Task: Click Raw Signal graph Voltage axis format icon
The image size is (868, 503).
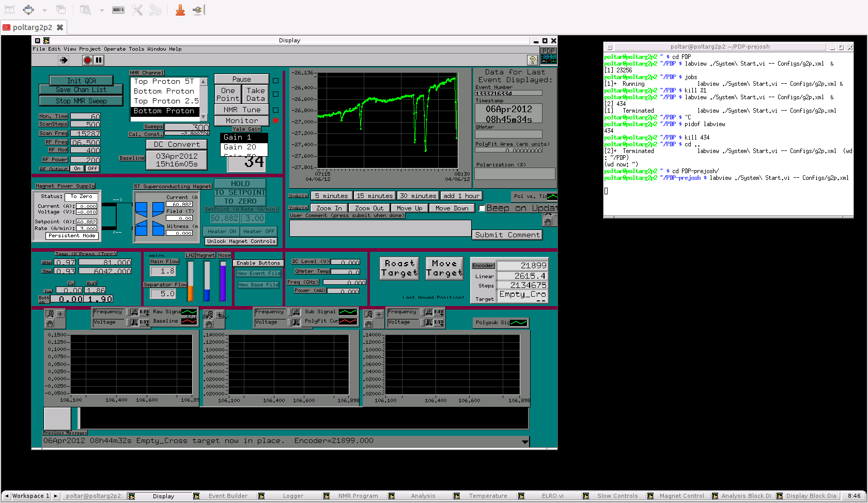Action: tap(144, 323)
